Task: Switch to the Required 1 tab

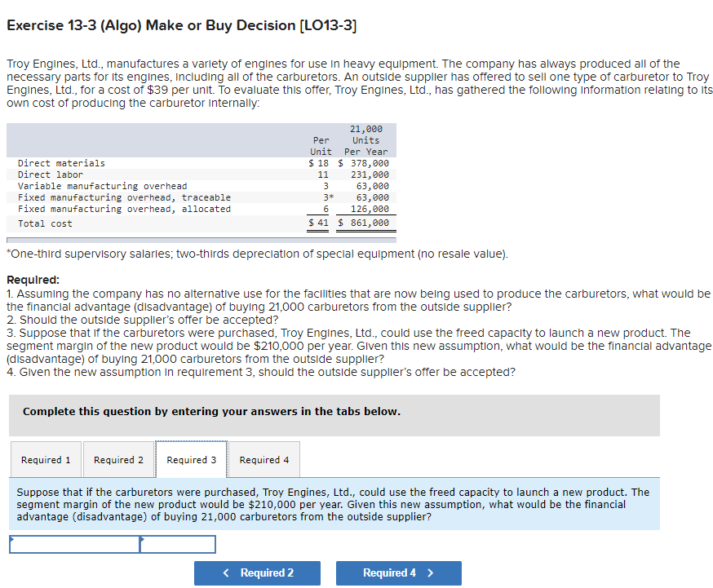Action: [46, 459]
